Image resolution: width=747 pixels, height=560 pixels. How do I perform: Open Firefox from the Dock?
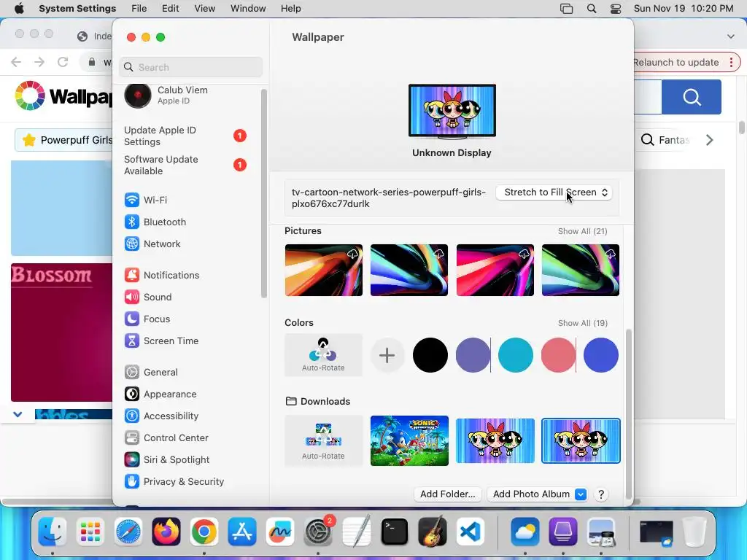(x=166, y=532)
